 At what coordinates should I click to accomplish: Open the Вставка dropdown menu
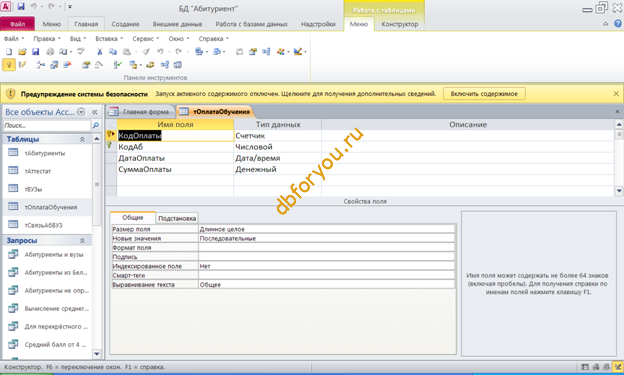tap(109, 39)
